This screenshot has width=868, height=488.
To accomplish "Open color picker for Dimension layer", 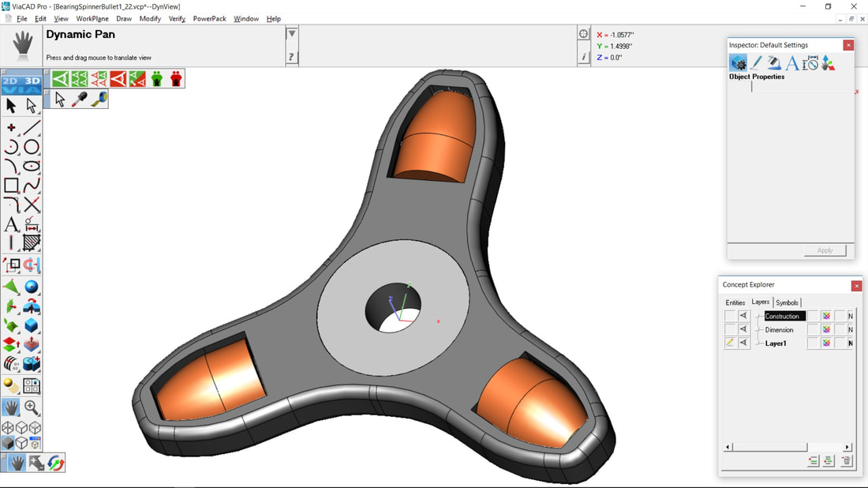I will point(826,329).
